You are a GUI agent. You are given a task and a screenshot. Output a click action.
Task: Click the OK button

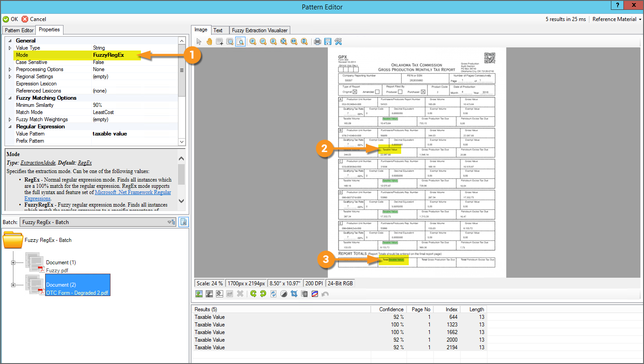tap(11, 19)
